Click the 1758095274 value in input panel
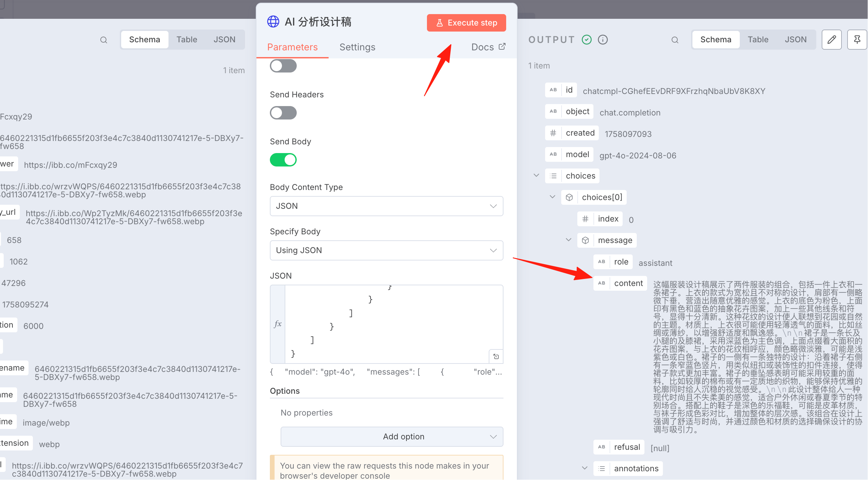868x480 pixels. (25, 304)
